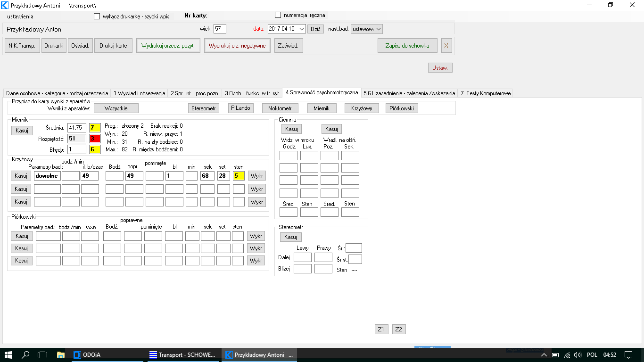Viewport: 644px width, 362px height.
Task: Click the red Rozpiętość sten indicator
Action: [x=95, y=139]
